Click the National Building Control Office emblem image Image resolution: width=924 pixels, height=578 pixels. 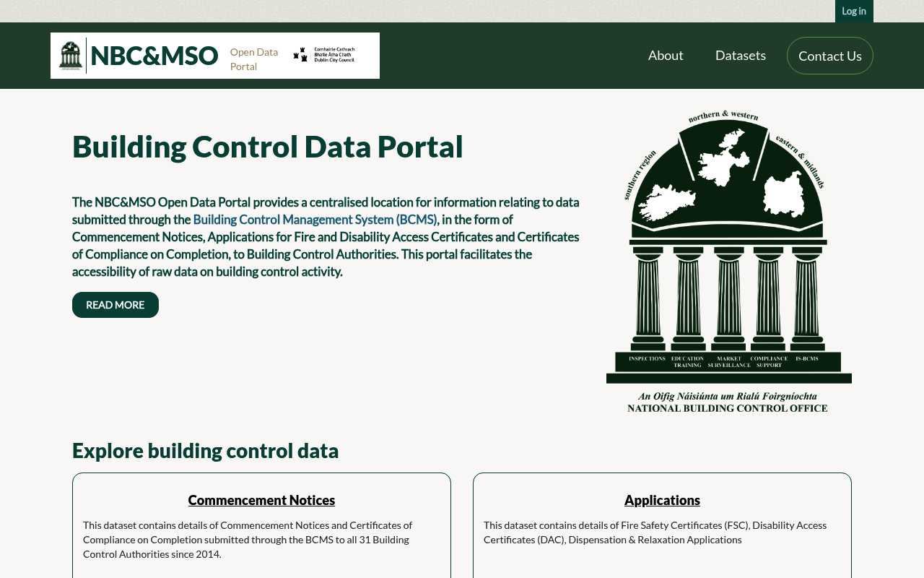(729, 262)
